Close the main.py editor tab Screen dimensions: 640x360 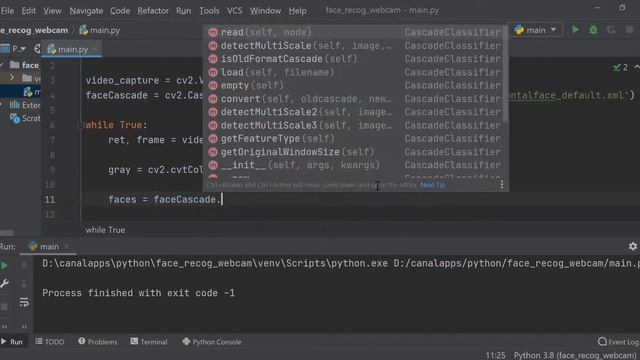click(95, 49)
